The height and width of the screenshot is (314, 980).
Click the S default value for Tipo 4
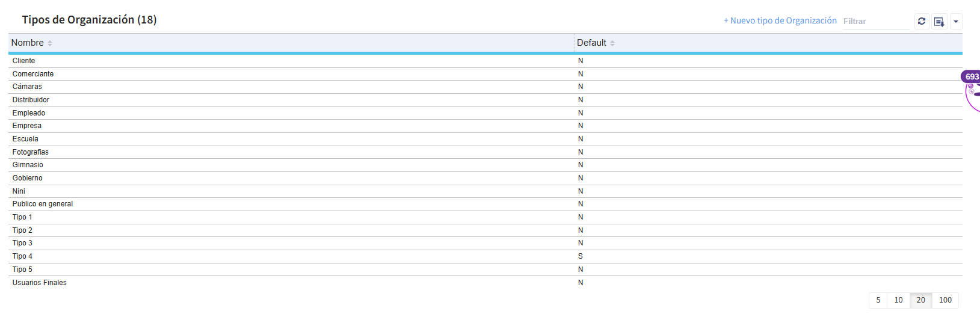(x=581, y=256)
